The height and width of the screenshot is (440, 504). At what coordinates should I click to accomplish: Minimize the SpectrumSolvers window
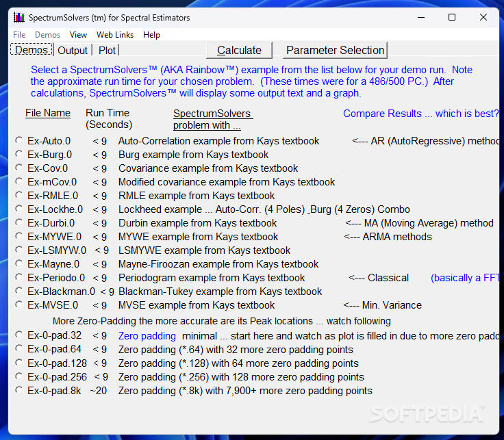point(421,17)
